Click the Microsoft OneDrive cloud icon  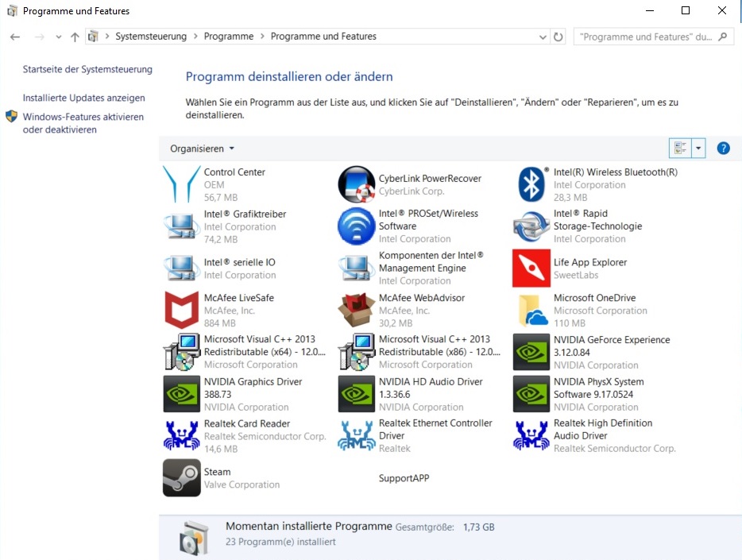coord(531,311)
